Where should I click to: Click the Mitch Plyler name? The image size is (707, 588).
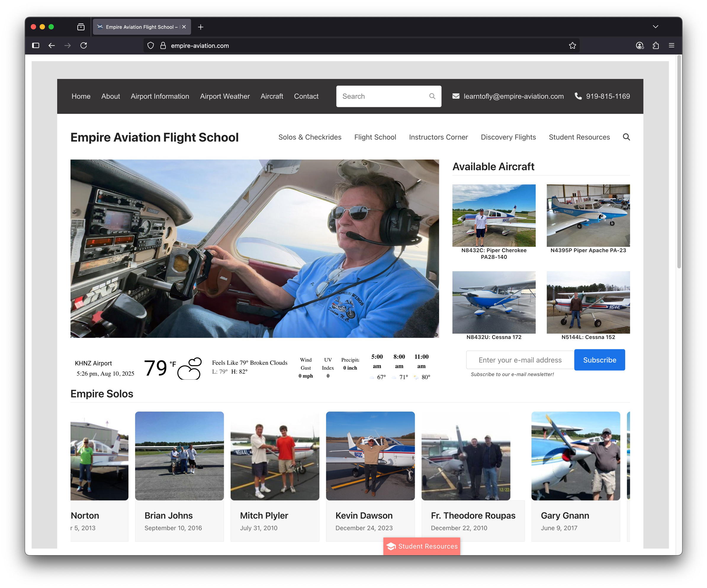pyautogui.click(x=264, y=515)
